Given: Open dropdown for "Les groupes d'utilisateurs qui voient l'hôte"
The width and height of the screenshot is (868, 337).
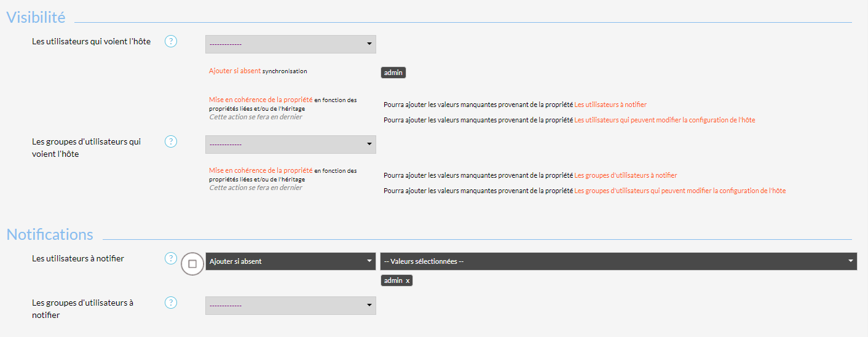Looking at the screenshot, I should (290, 145).
